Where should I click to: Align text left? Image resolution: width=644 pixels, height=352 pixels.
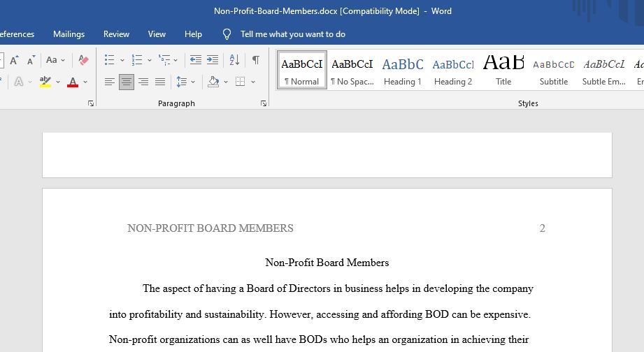pos(109,82)
